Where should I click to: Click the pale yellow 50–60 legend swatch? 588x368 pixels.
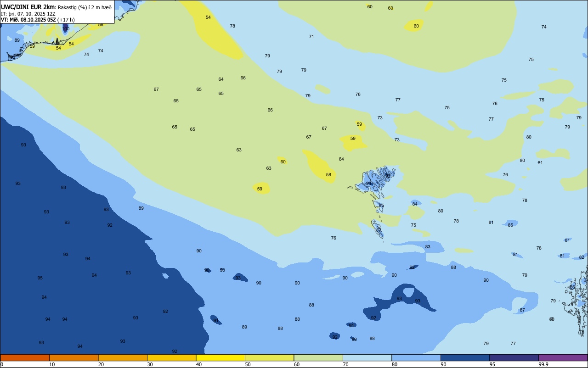tap(269, 357)
